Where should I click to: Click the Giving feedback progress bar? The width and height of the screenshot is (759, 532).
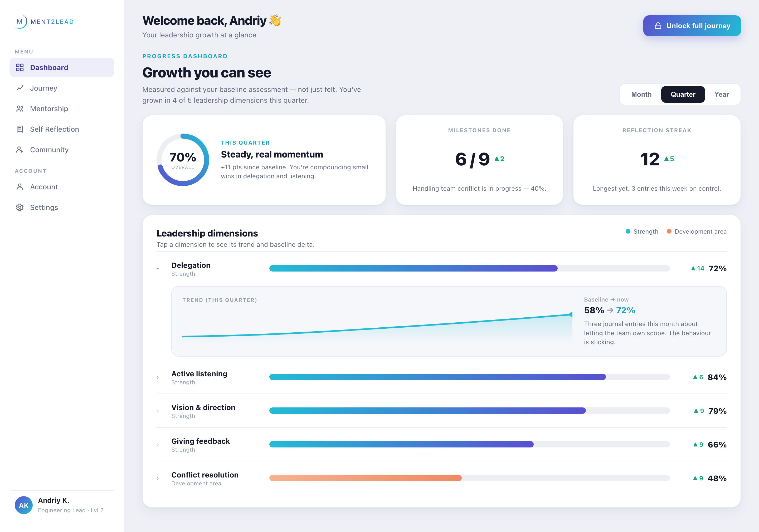click(469, 445)
